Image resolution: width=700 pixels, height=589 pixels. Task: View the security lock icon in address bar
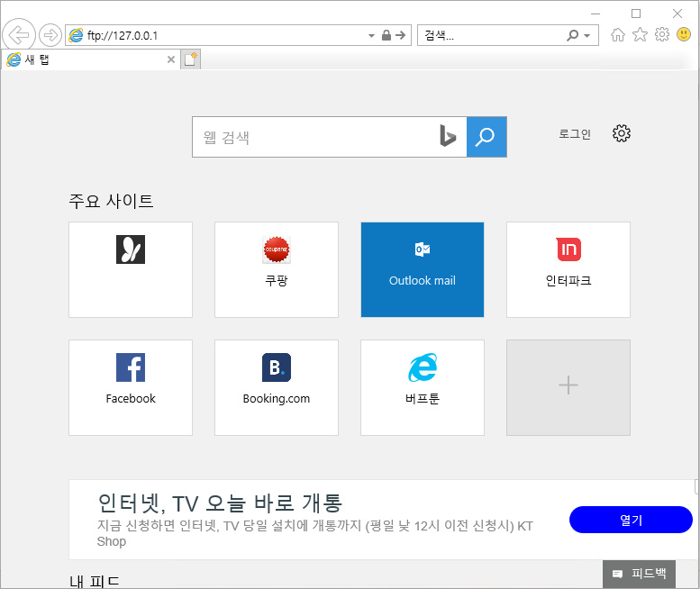(x=386, y=35)
